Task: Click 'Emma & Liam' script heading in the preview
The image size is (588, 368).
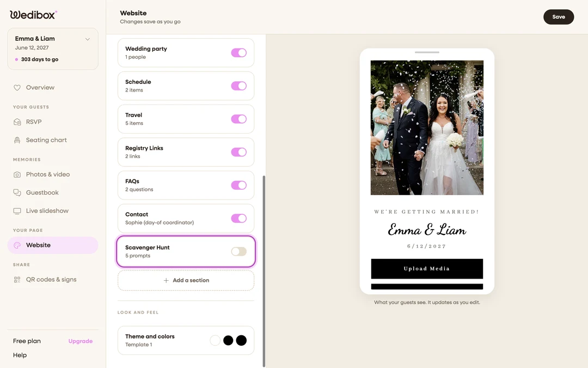Action: tap(427, 230)
